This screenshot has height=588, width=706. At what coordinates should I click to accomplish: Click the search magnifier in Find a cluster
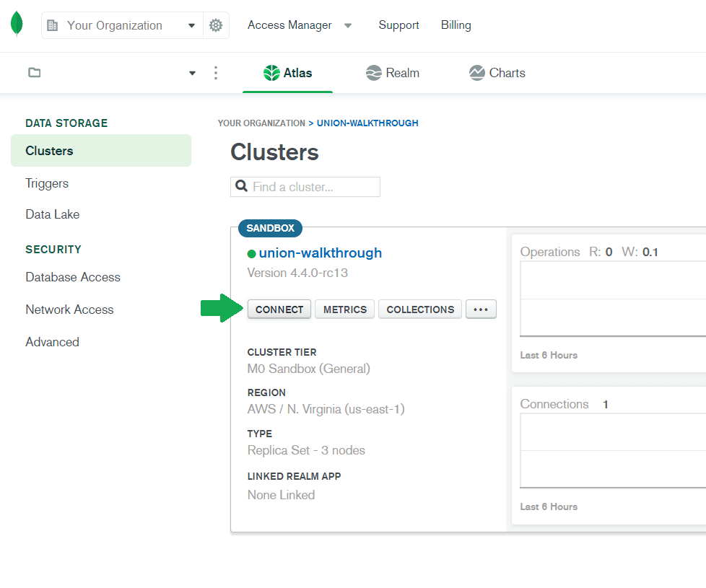(x=241, y=186)
